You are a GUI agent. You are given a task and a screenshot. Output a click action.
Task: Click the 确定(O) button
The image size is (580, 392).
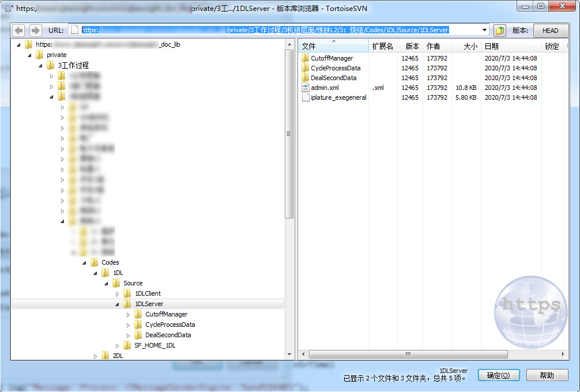[x=498, y=375]
